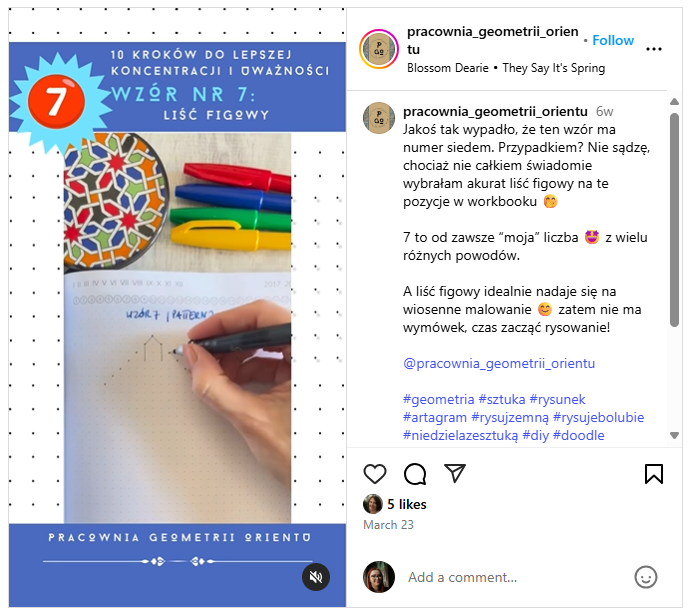Open profile picture in post header
The width and height of the screenshot is (691, 613).
click(379, 49)
